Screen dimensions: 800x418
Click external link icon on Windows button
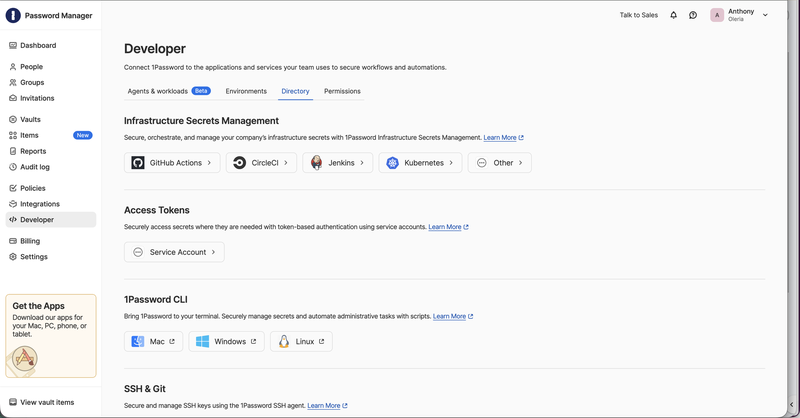tap(253, 341)
